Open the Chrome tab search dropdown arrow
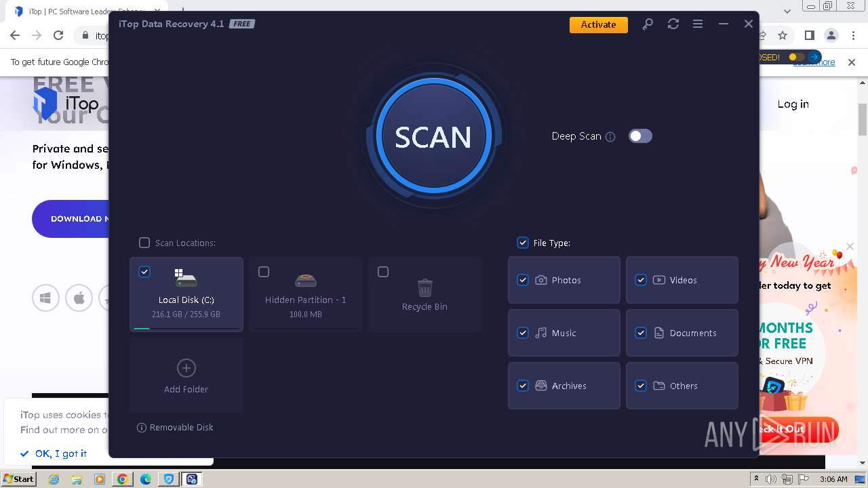The height and width of the screenshot is (488, 868). pyautogui.click(x=787, y=11)
